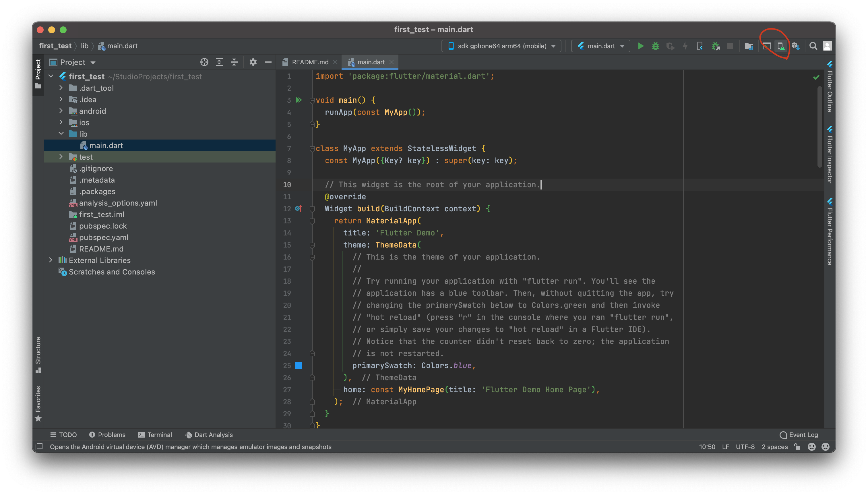Viewport: 868px width, 495px height.
Task: Toggle the read-only lock in the status bar
Action: pyautogui.click(x=797, y=447)
